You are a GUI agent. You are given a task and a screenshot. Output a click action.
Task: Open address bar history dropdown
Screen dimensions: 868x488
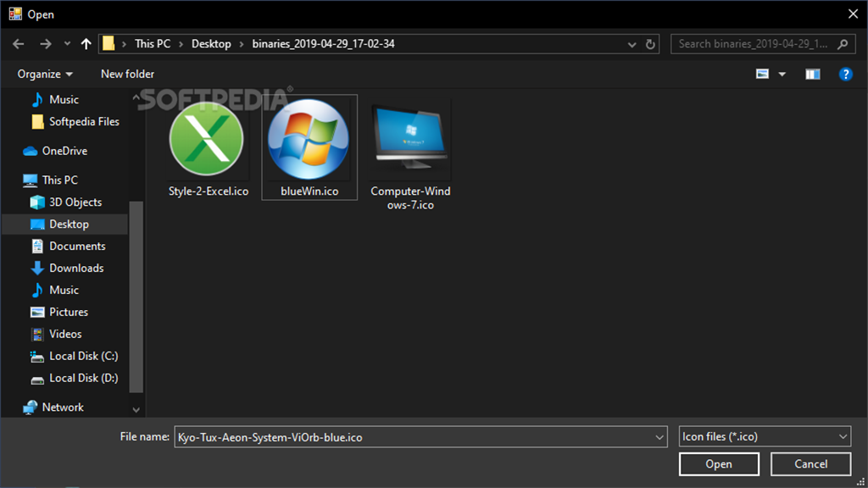coord(632,44)
